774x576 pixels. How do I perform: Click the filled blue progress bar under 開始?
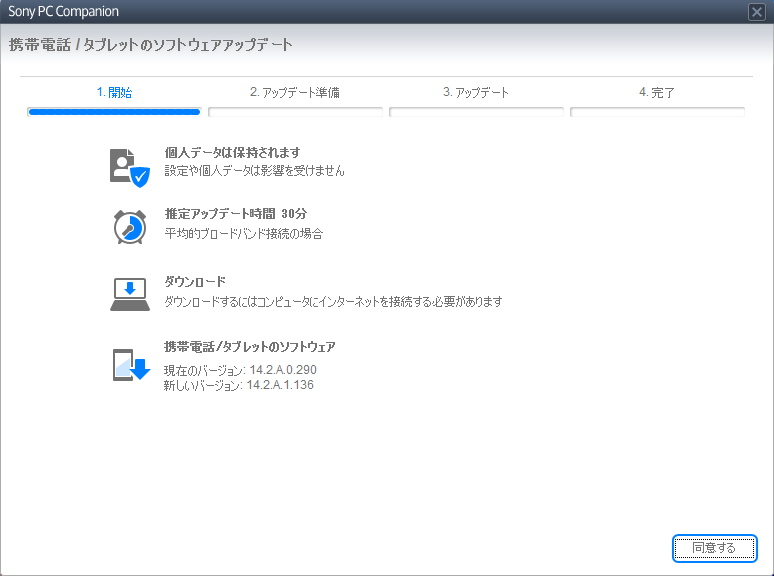coord(114,112)
